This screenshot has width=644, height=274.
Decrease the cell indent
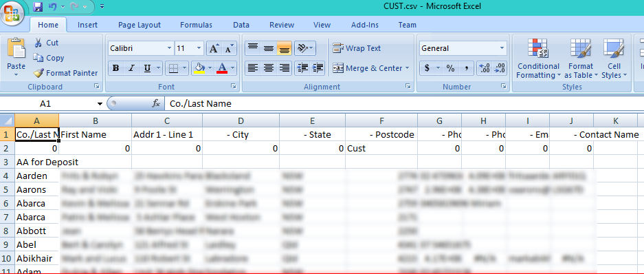click(302, 68)
